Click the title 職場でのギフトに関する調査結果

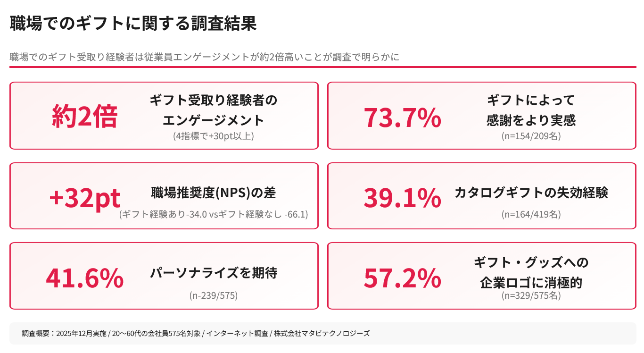click(x=133, y=24)
